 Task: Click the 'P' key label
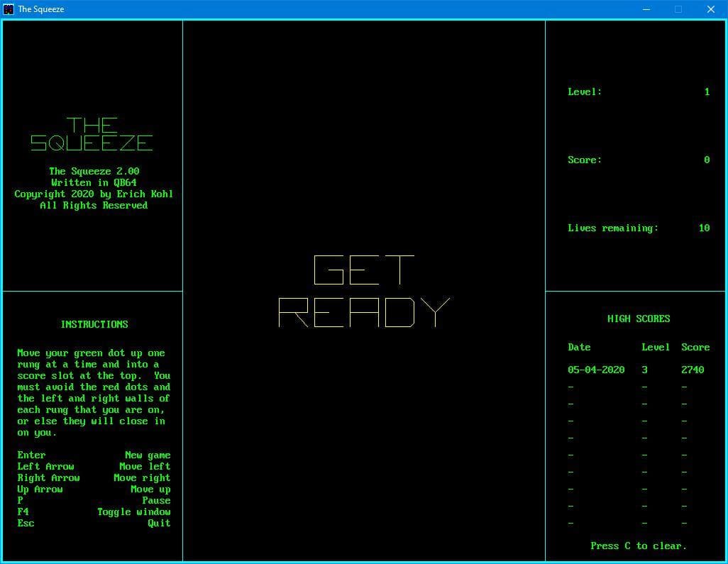click(20, 500)
